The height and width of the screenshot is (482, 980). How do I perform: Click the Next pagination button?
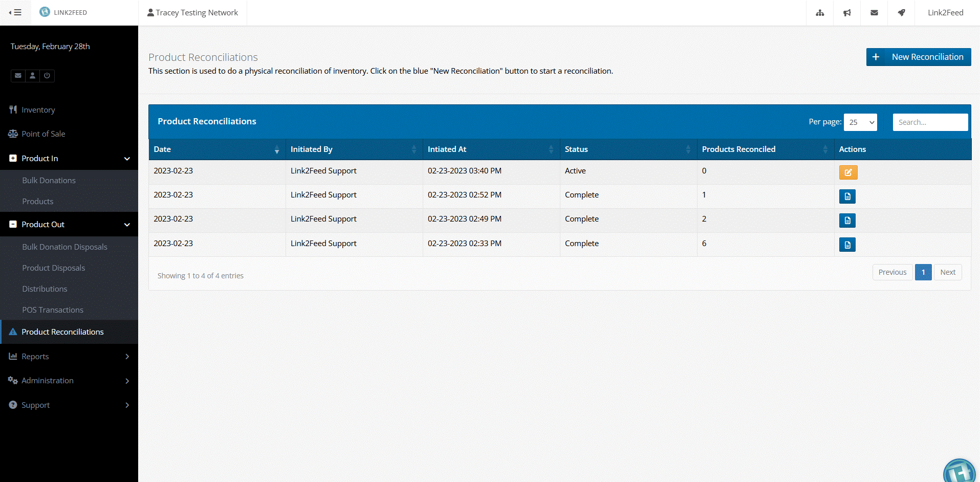(x=947, y=272)
